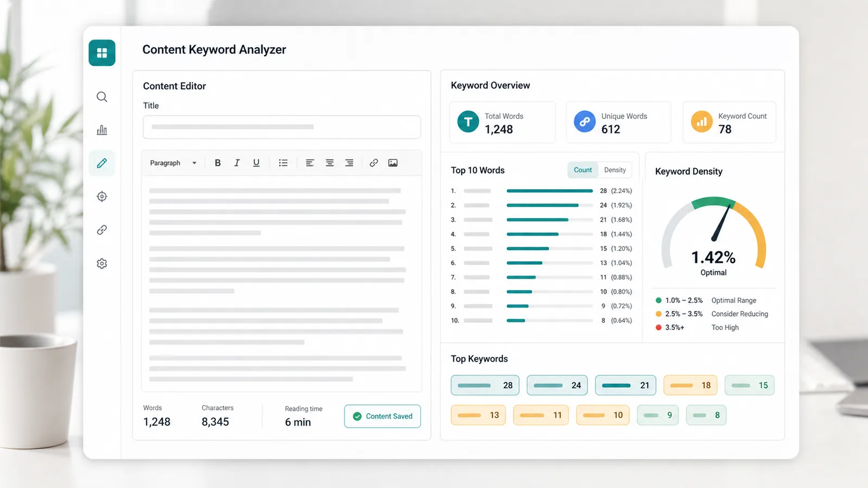Select the keyword chip showing 24
Screen dimensions: 868x488
click(x=557, y=386)
